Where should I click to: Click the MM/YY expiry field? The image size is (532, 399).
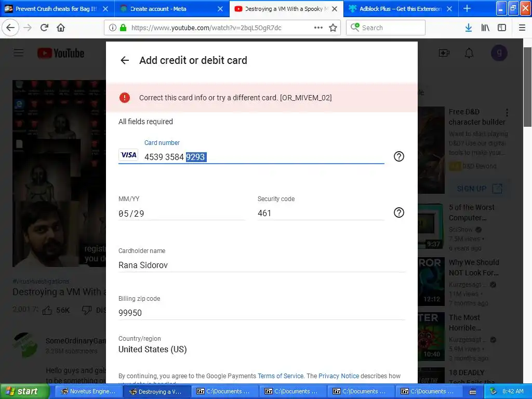pyautogui.click(x=181, y=214)
